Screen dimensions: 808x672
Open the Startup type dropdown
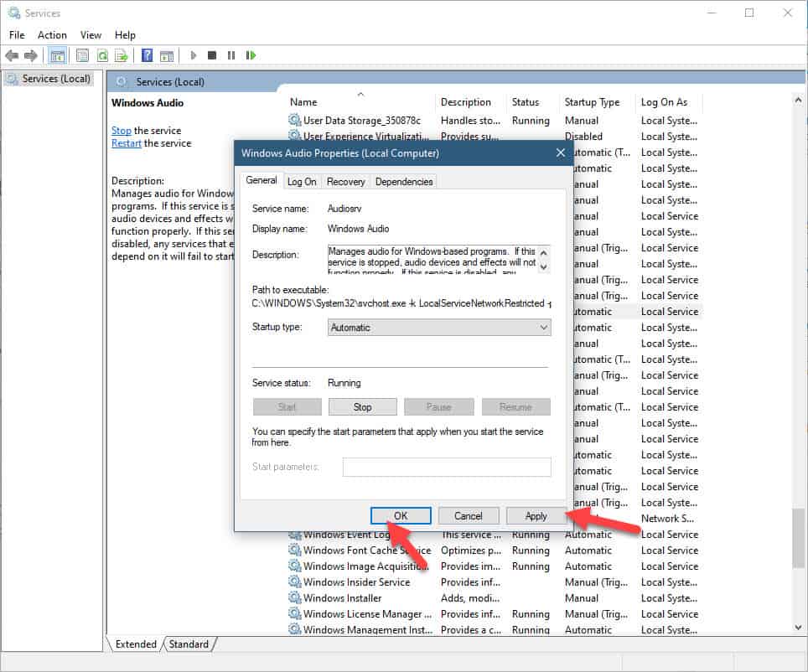[439, 328]
